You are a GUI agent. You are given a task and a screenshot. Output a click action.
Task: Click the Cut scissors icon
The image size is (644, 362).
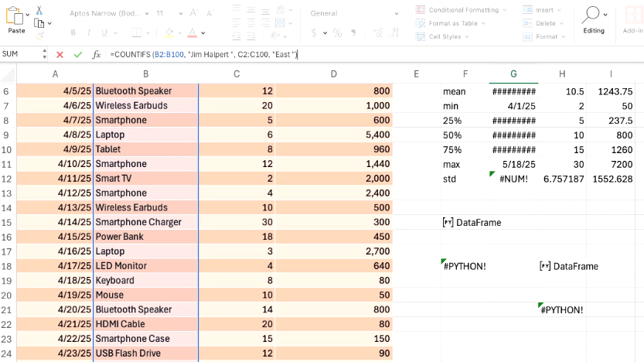click(x=39, y=10)
